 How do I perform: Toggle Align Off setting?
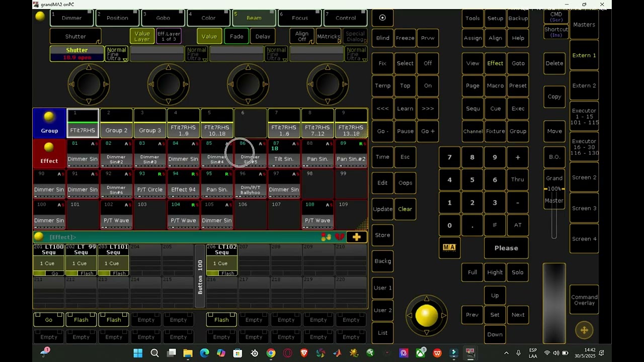(x=302, y=36)
